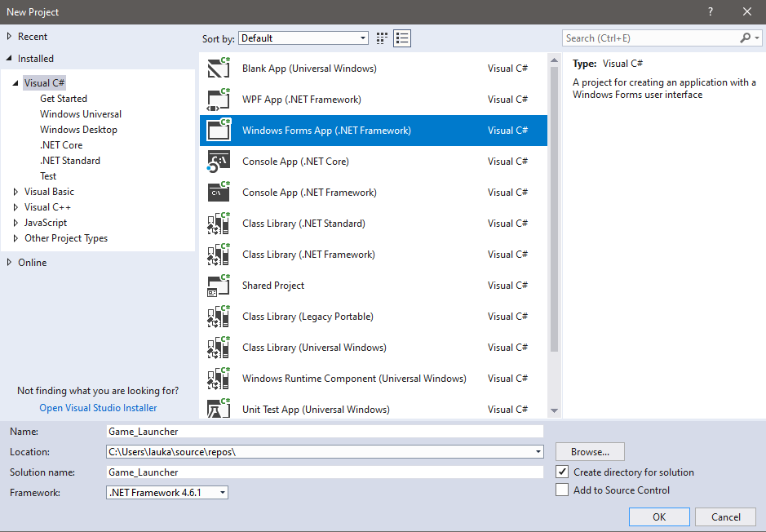Select Windows Desktop category
Screen dimensions: 766x532
click(x=78, y=130)
